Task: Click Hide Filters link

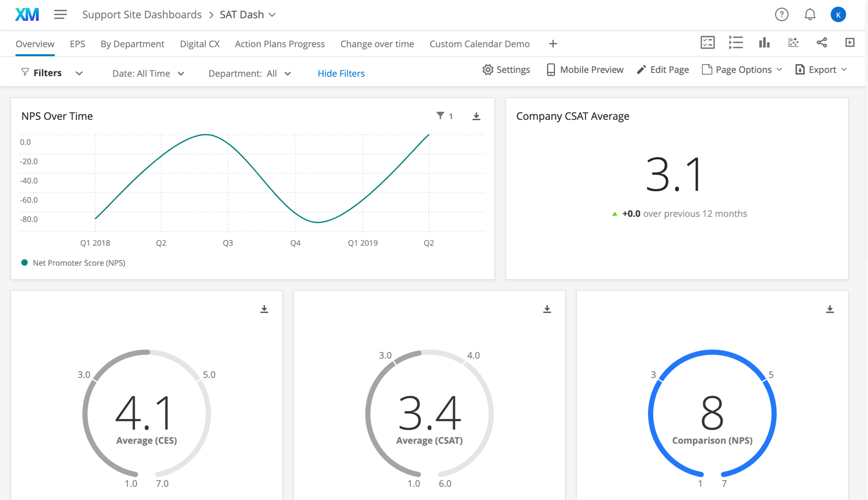Action: (x=341, y=73)
